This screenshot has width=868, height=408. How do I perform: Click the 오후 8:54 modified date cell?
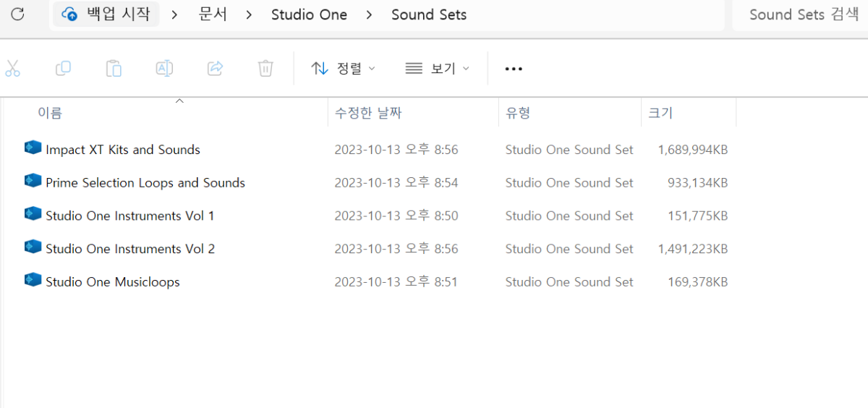[x=396, y=183]
